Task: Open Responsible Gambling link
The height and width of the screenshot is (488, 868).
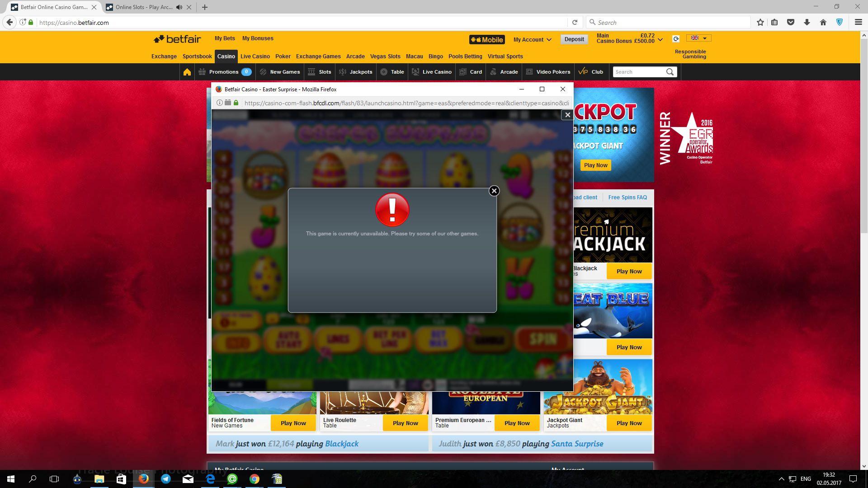Action: 690,54
